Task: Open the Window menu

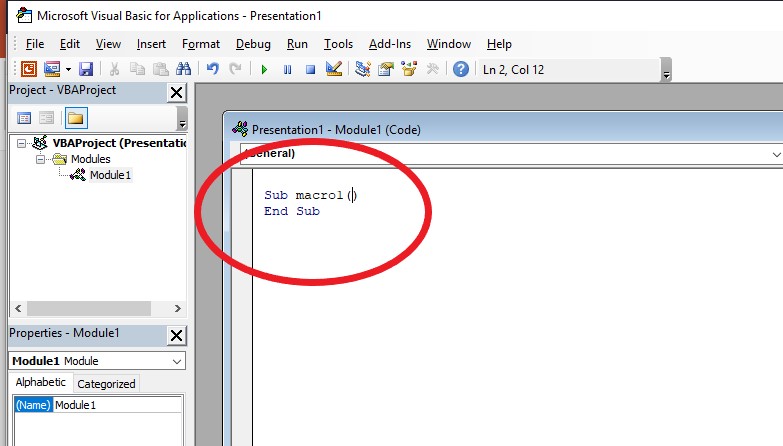Action: (x=448, y=44)
